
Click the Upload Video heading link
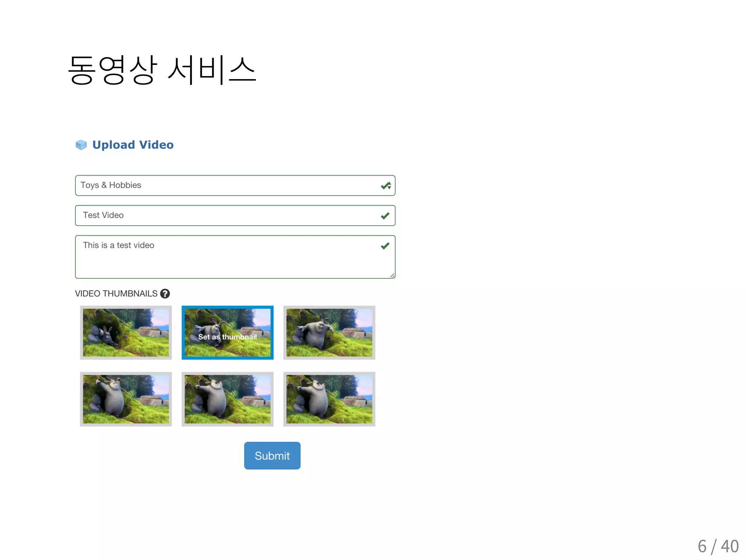coord(133,145)
